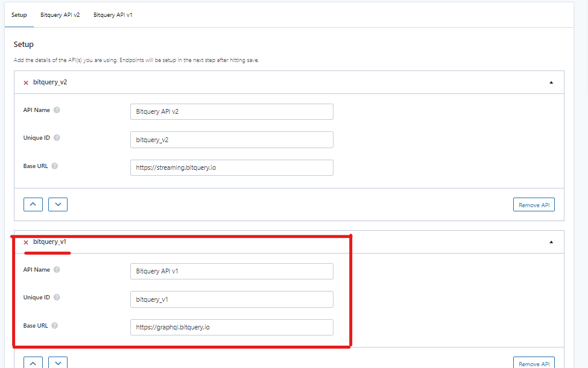Delete bitquery_v2 using its red X icon
This screenshot has height=368, width=588.
pos(26,83)
